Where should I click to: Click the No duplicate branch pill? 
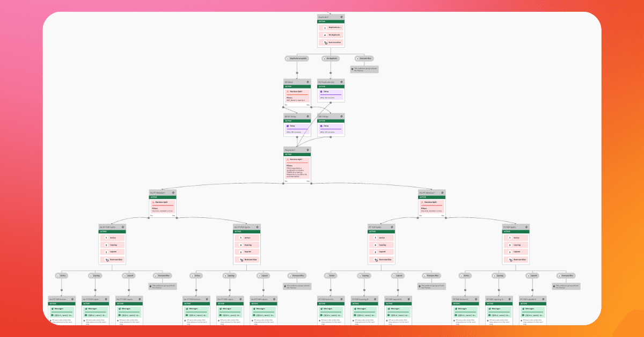point(331,58)
